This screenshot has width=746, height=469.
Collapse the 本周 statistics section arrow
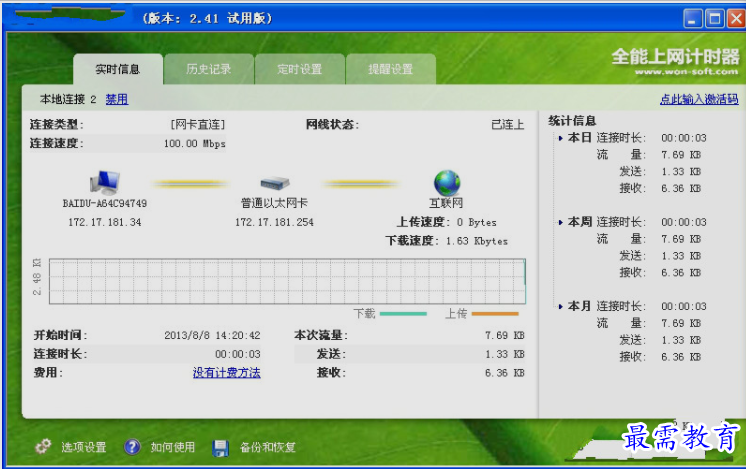(x=560, y=223)
